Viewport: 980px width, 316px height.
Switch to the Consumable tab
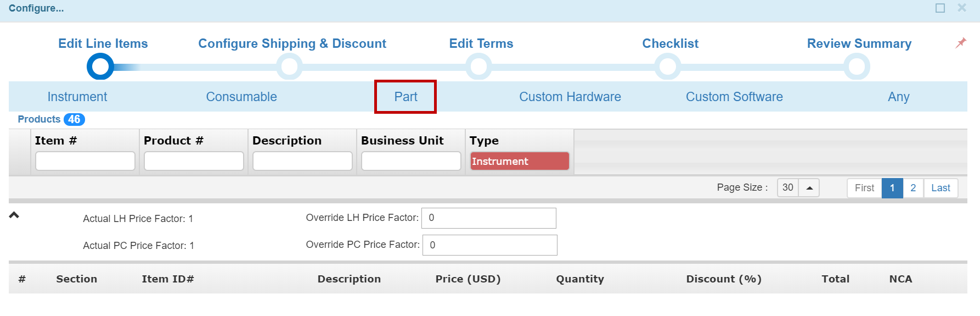pos(241,97)
